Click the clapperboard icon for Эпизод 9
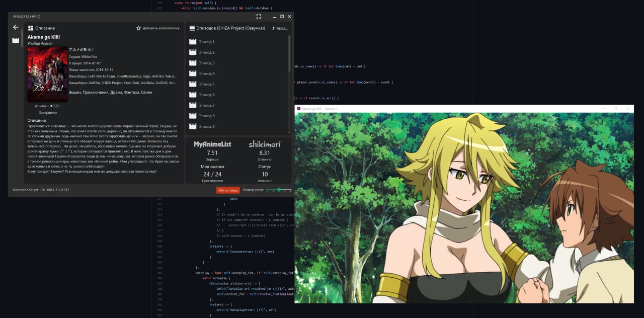 click(192, 126)
